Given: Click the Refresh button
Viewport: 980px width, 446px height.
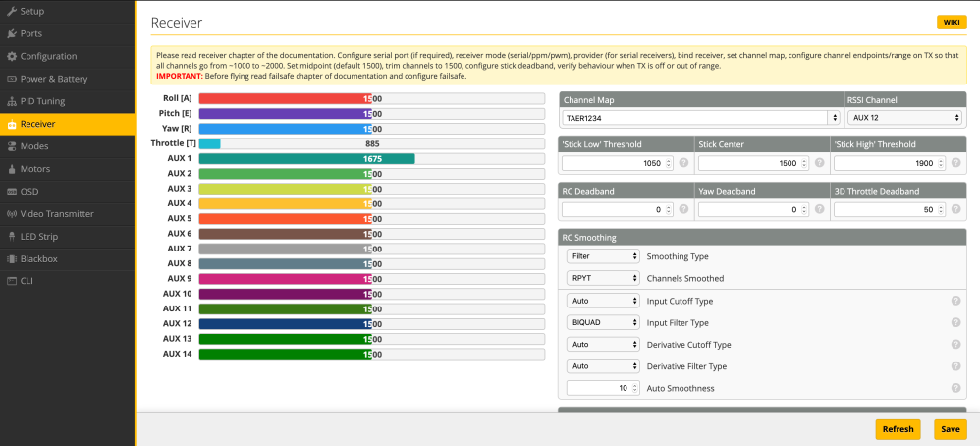Looking at the screenshot, I should tap(898, 429).
